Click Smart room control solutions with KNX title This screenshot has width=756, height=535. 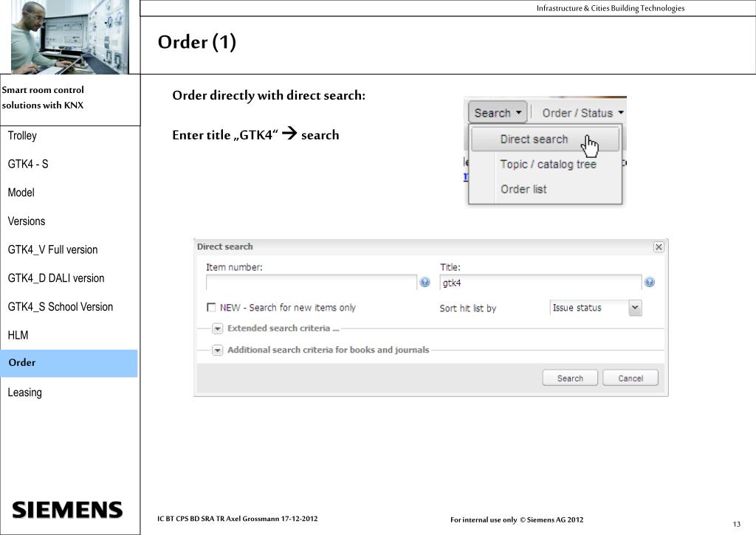coord(43,97)
